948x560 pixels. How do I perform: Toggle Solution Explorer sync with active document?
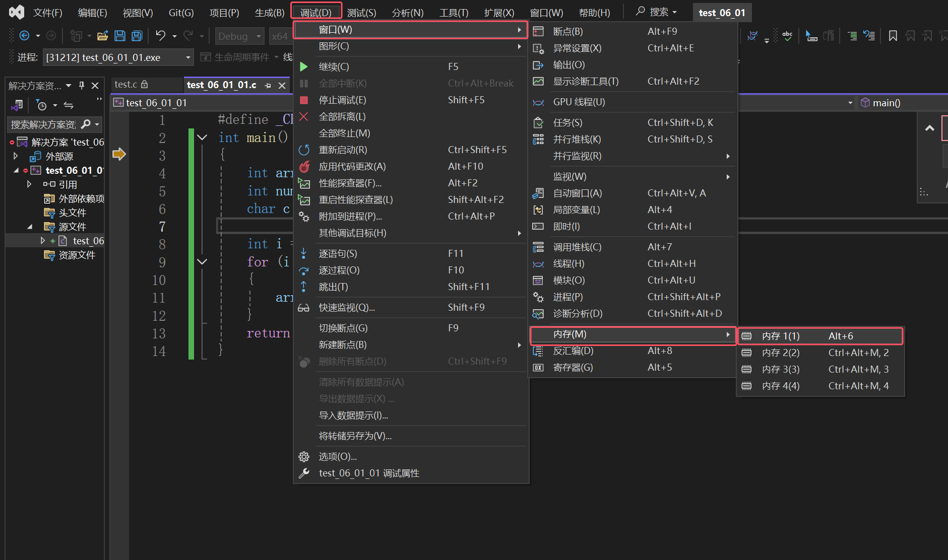tap(69, 105)
